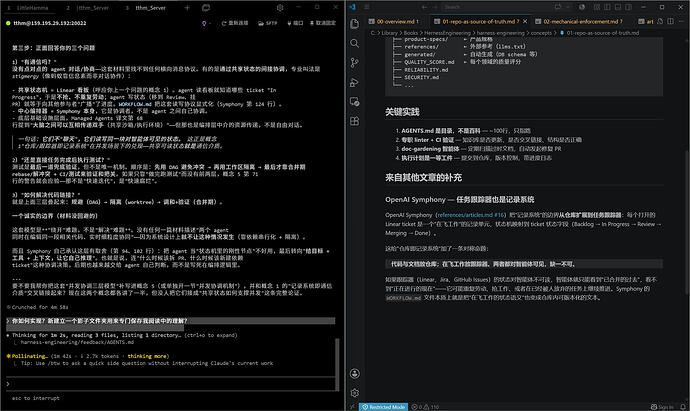Open the Accounts menu in VS Code
The width and height of the screenshot is (690, 411).
355,374
